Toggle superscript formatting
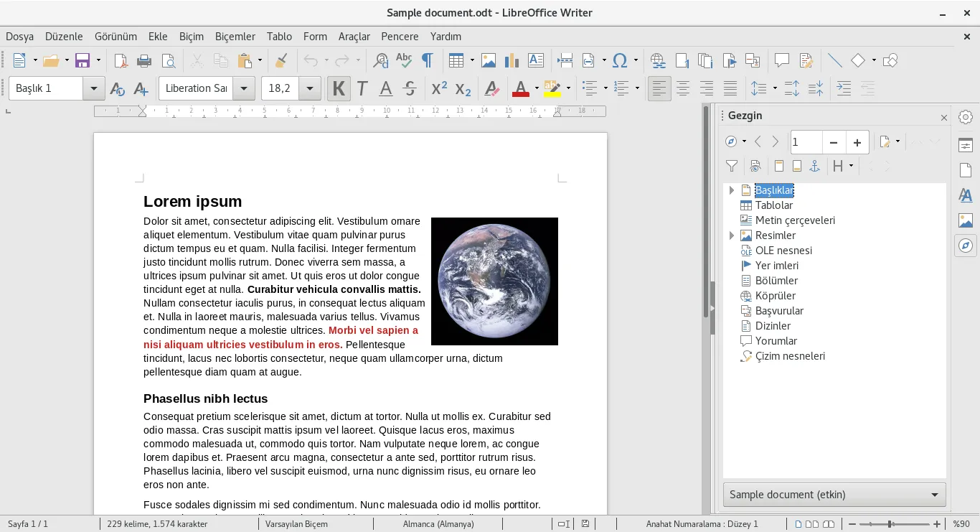 click(x=438, y=88)
